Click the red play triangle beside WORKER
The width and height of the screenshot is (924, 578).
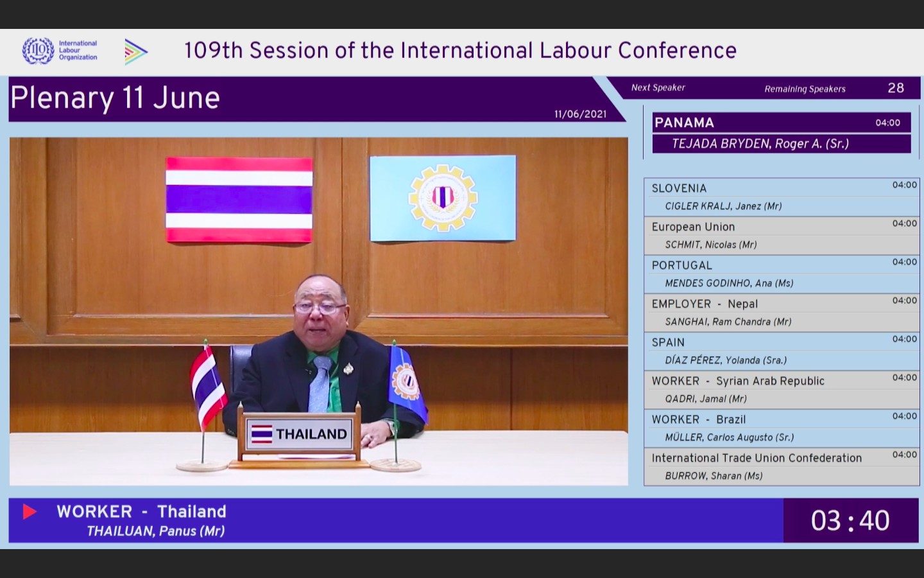pos(30,511)
